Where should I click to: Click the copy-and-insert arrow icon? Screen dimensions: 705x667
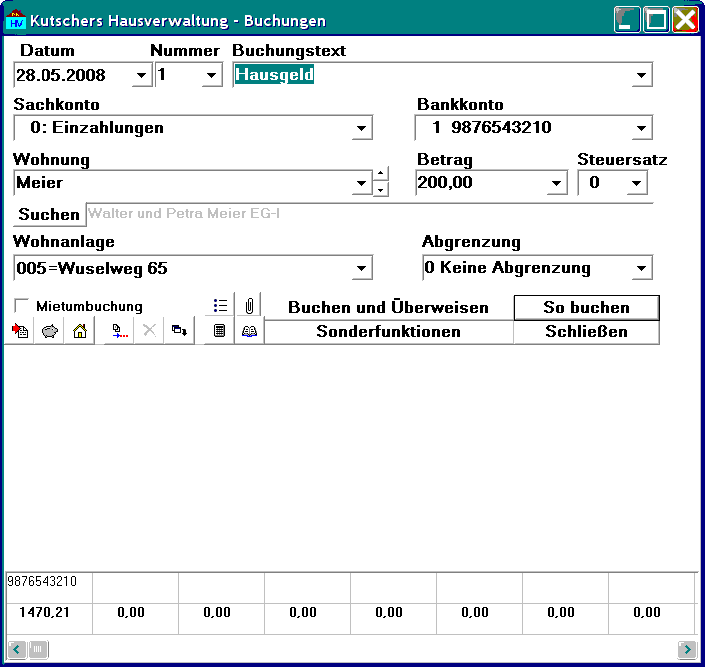pos(119,331)
